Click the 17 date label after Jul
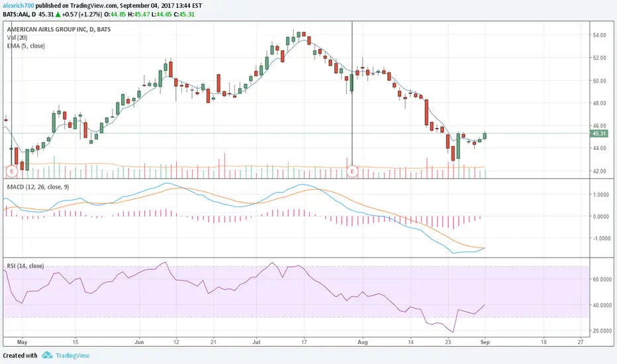 point(304,342)
